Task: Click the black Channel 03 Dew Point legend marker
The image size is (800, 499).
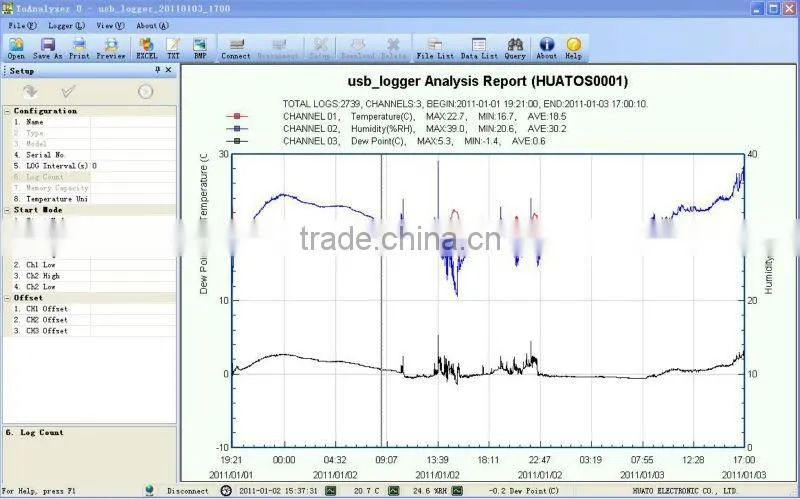Action: (x=237, y=141)
